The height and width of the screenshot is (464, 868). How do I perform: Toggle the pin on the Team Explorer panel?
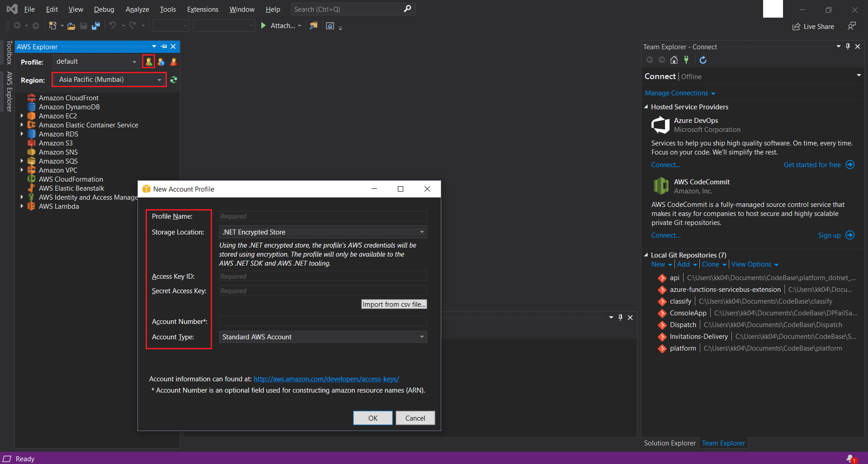848,47
